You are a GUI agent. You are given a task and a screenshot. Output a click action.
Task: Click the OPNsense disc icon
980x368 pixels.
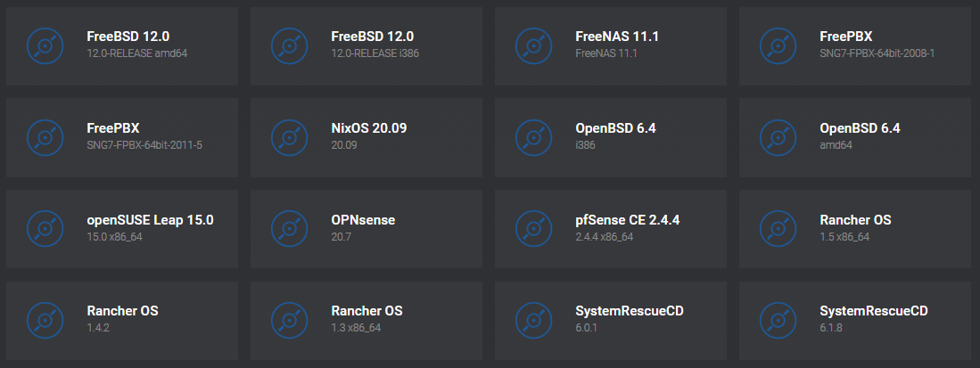click(290, 229)
